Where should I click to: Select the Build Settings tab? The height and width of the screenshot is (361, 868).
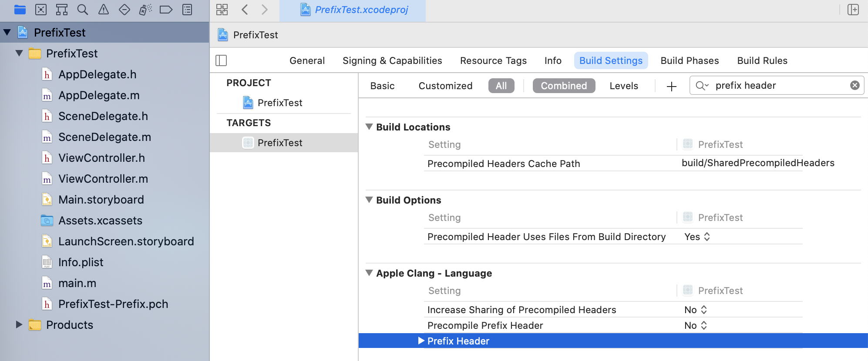(x=611, y=60)
